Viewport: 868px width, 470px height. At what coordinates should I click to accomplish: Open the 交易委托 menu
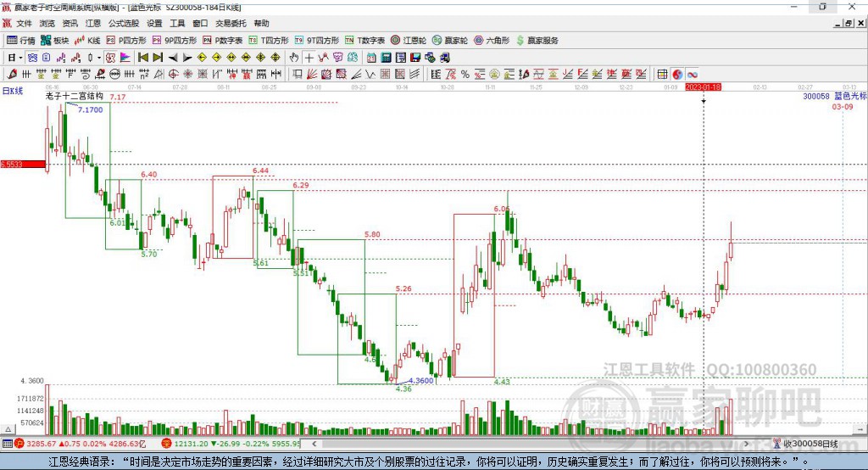231,23
